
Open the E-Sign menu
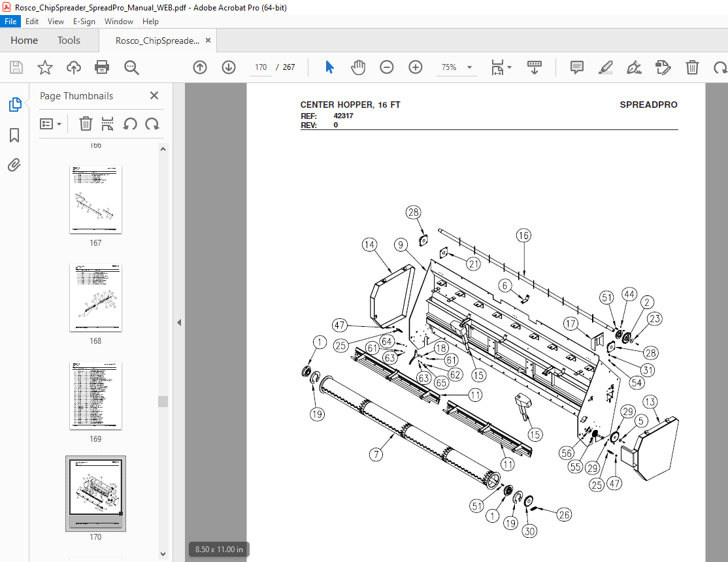[x=84, y=22]
